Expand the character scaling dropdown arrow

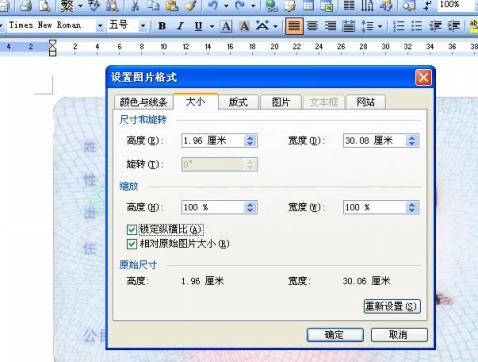[275, 26]
